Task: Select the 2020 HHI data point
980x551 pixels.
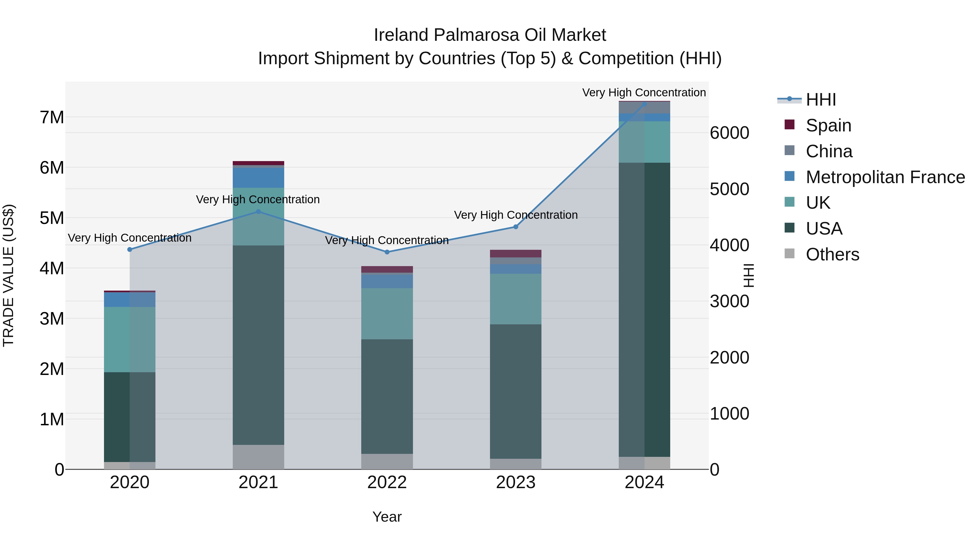Action: 130,250
